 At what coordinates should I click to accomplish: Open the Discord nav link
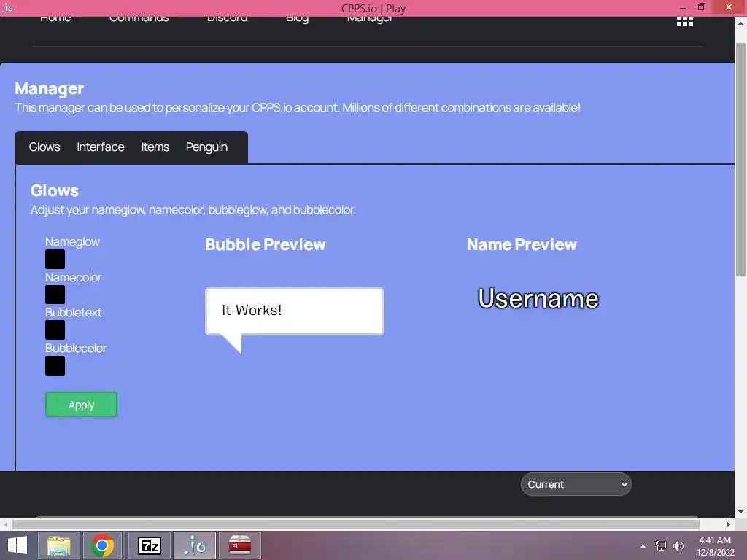(x=228, y=20)
